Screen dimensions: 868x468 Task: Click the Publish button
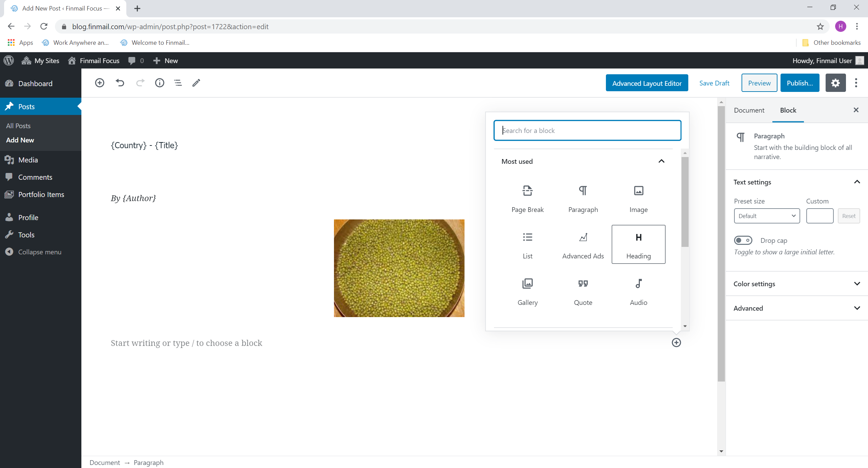[x=800, y=83]
